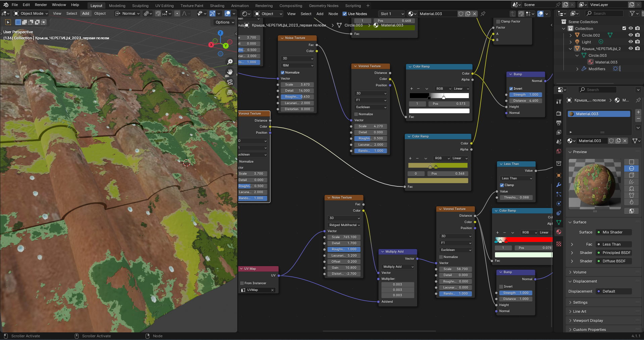Switch to the Shading workspace tab

[217, 6]
